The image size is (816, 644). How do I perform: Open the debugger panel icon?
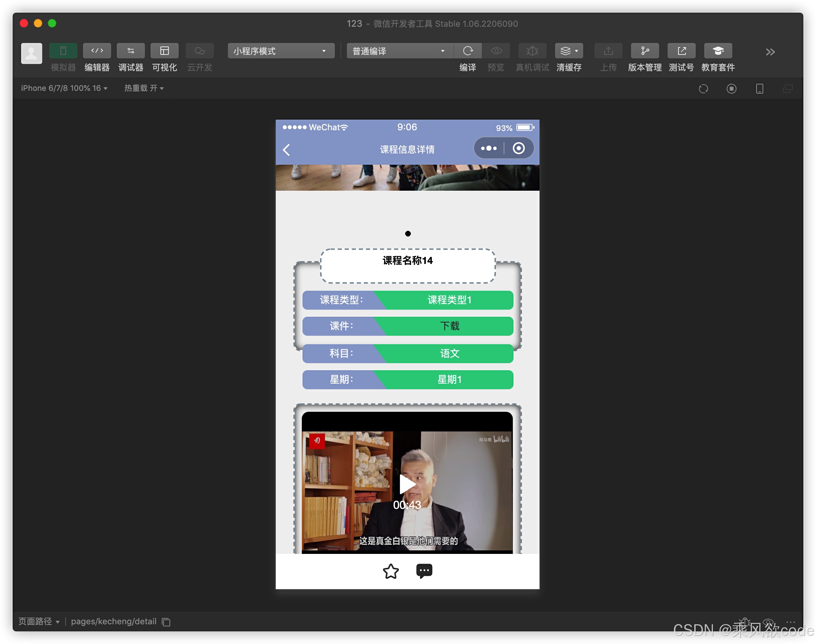[131, 51]
